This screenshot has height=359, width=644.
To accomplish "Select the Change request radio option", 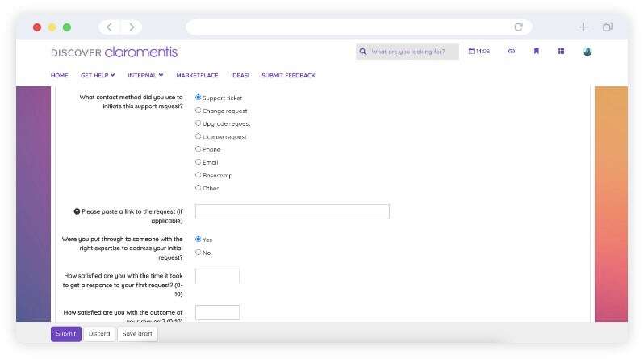I will (x=199, y=111).
